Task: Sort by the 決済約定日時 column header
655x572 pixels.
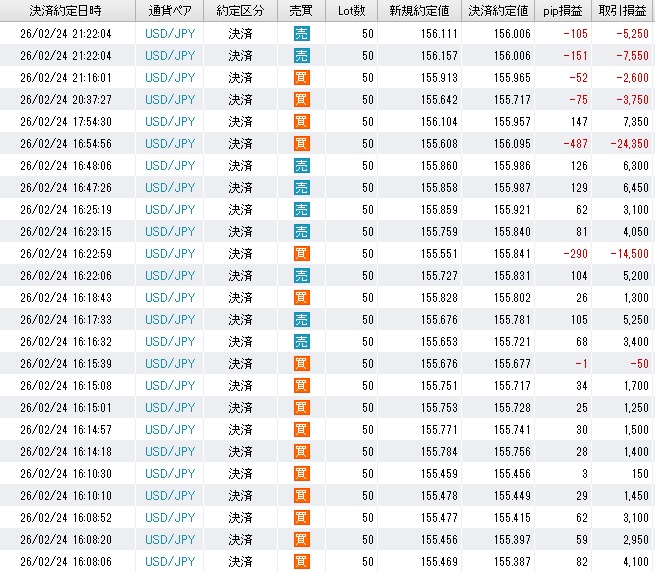Action: 66,10
